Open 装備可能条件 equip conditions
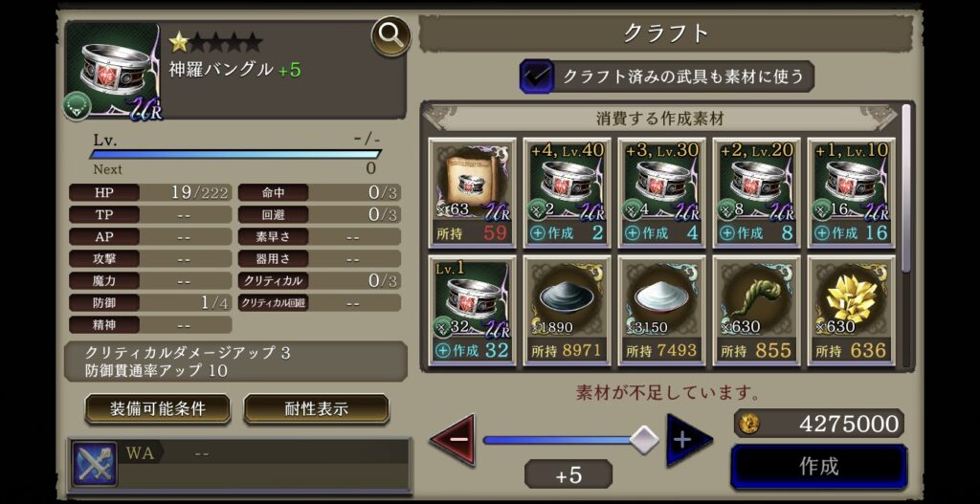The image size is (980, 504). coord(158,409)
